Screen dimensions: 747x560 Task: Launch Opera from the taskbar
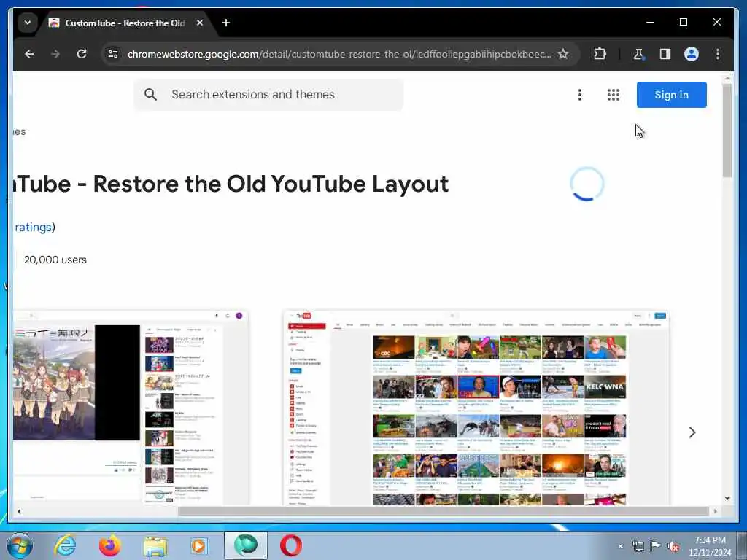(x=290, y=545)
